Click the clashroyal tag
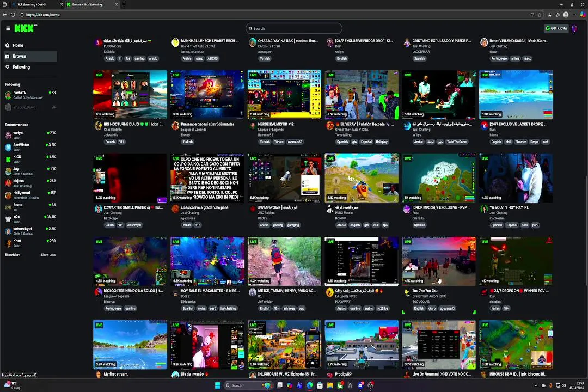This screenshot has width=588, height=392. (134, 225)
